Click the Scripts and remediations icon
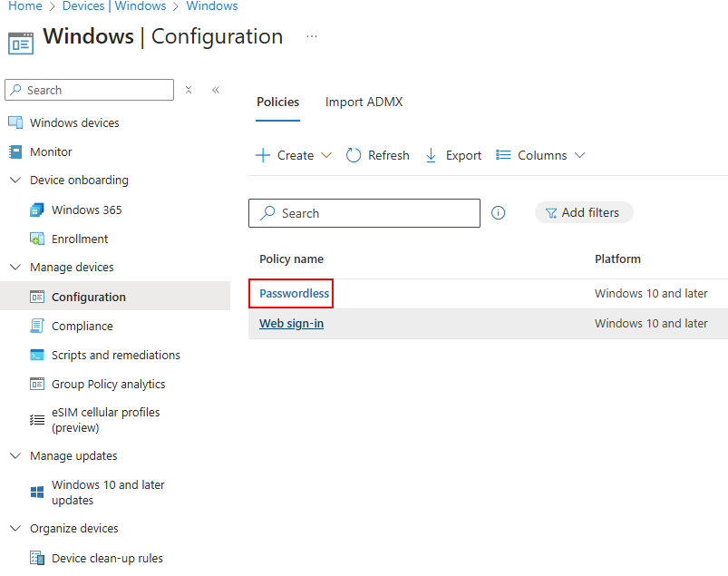728x576 pixels. point(37,355)
